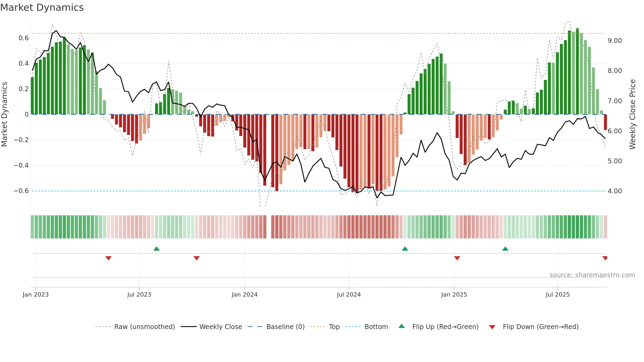Click the Bottom legend entry

pos(367,327)
